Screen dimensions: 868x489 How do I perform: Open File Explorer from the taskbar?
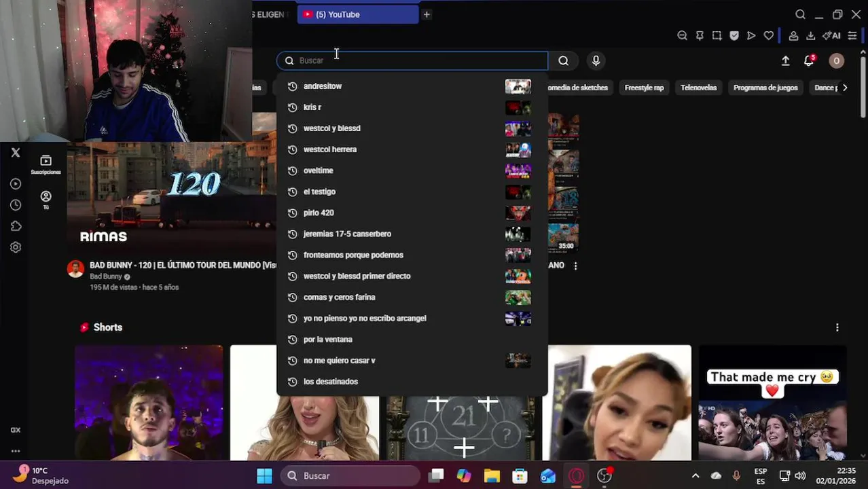[x=492, y=476]
